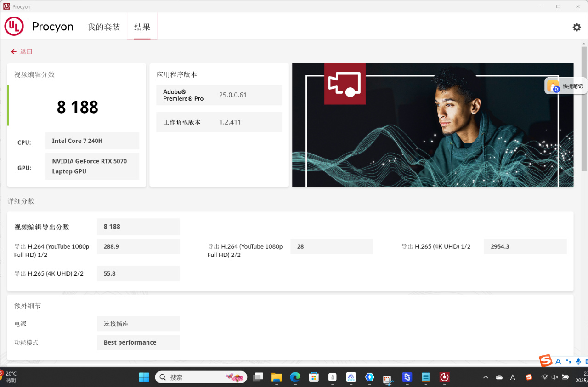This screenshot has width=588, height=387.
Task: Click the red benchmark icon on banner
Action: click(345, 84)
